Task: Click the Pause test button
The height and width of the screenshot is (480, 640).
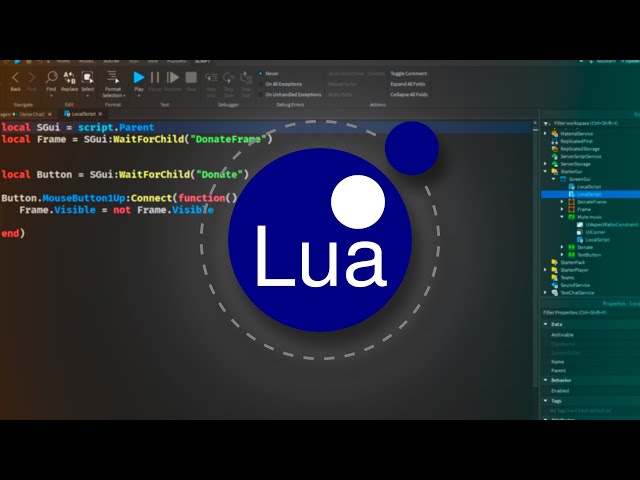Action: pyautogui.click(x=155, y=77)
